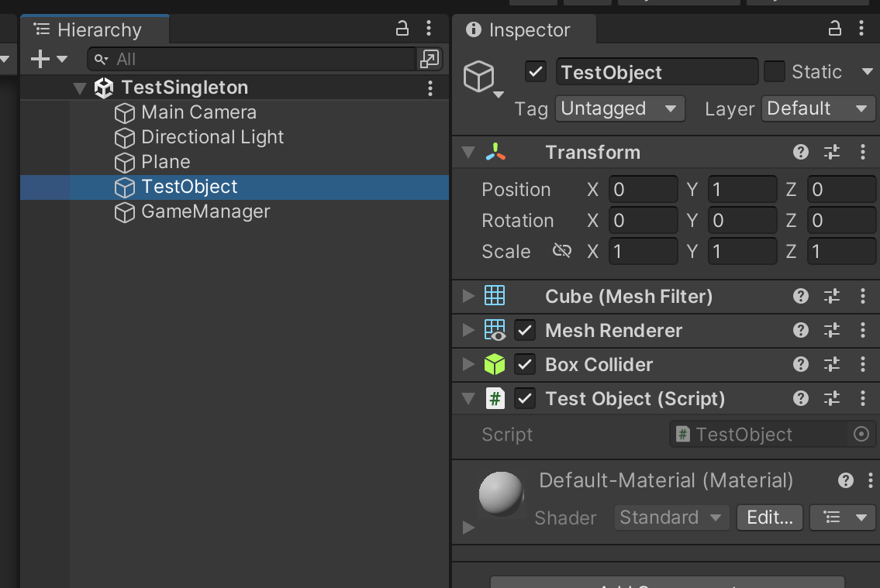Click the Position Y input field

tap(742, 190)
